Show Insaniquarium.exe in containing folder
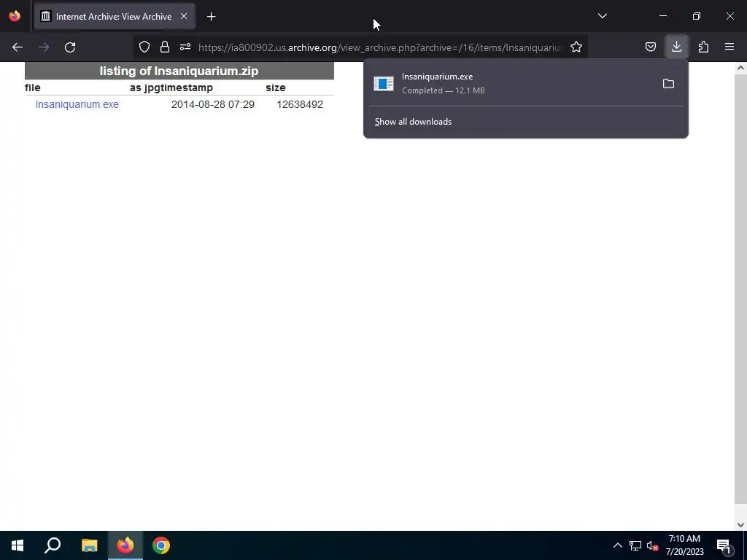 pos(668,84)
